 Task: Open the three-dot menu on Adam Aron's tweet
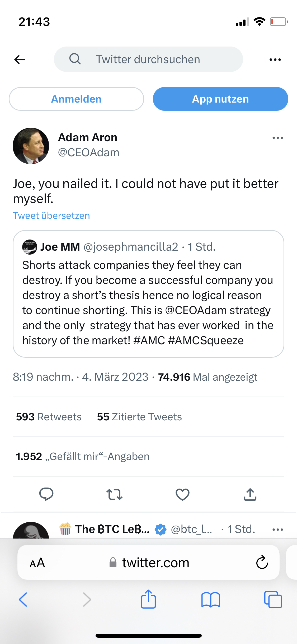click(277, 137)
